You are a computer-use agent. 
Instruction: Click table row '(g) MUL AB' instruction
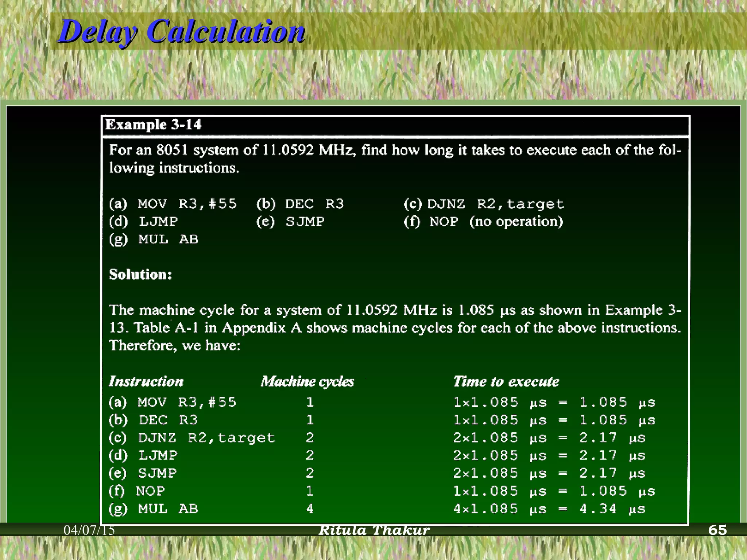pos(153,509)
